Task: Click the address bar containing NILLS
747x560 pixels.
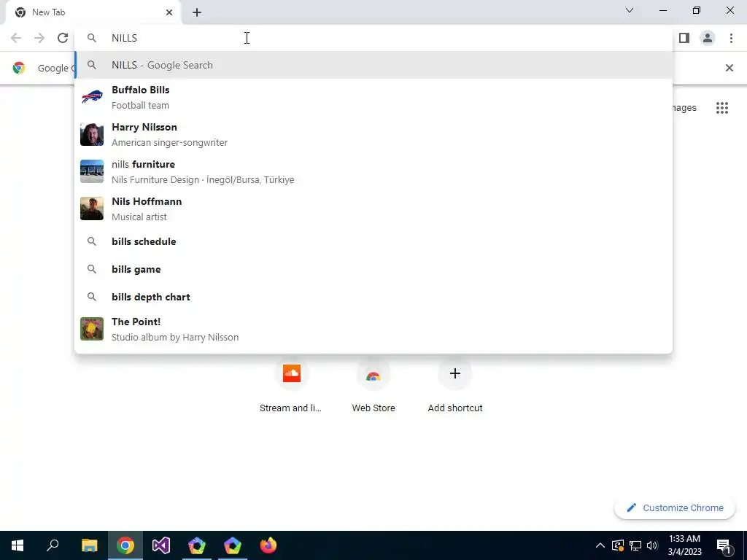Action: coord(373,38)
